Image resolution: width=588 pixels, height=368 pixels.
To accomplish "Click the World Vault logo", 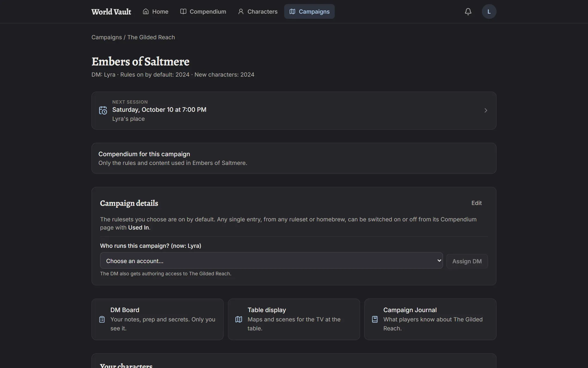I will [x=111, y=12].
